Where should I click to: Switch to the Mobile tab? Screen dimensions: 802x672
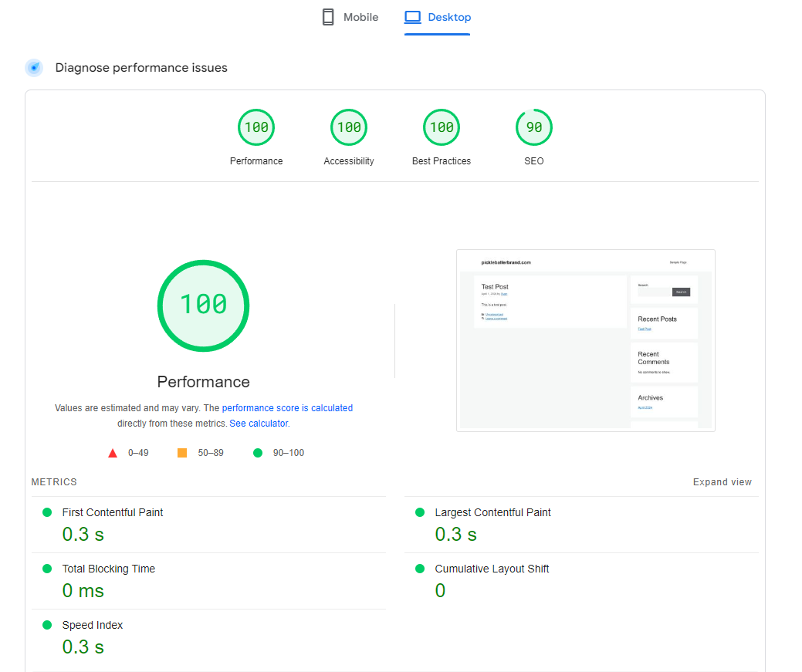(x=350, y=17)
